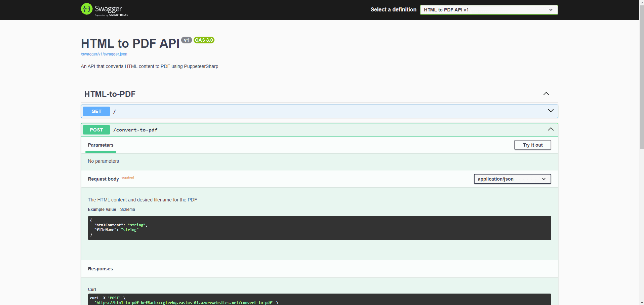Click the HTML-to-PDF section heading
Screen dimensions: 644x305
click(110, 94)
